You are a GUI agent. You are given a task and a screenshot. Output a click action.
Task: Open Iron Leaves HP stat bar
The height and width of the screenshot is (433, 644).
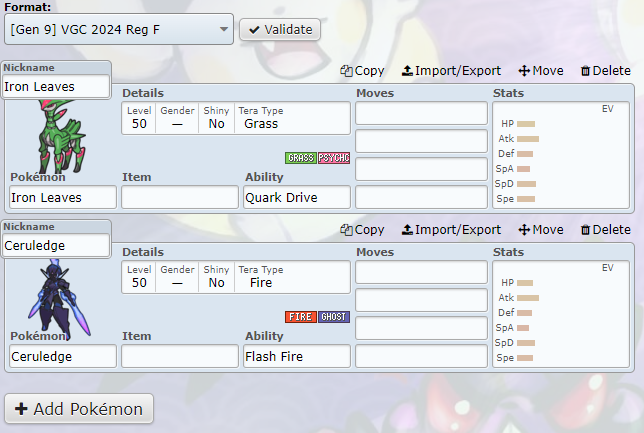point(526,124)
